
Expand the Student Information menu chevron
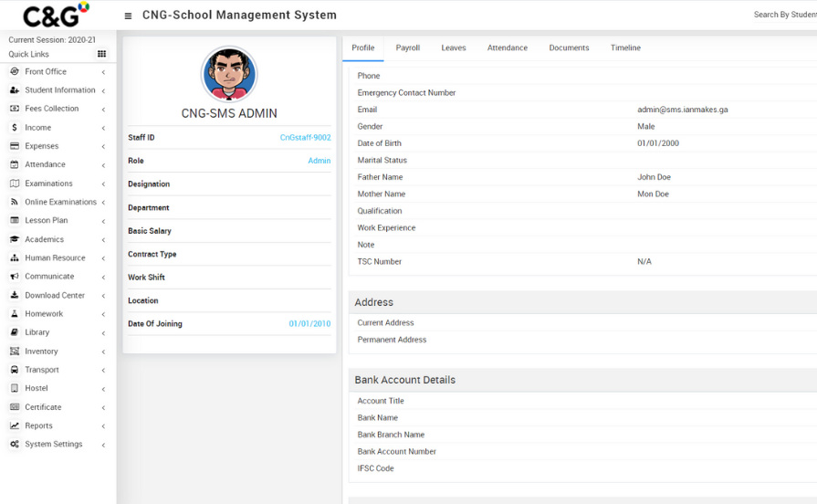pyautogui.click(x=103, y=90)
